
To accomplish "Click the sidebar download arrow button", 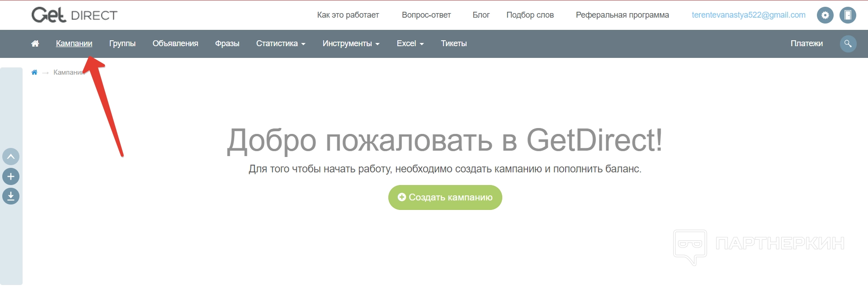I will coord(11,196).
